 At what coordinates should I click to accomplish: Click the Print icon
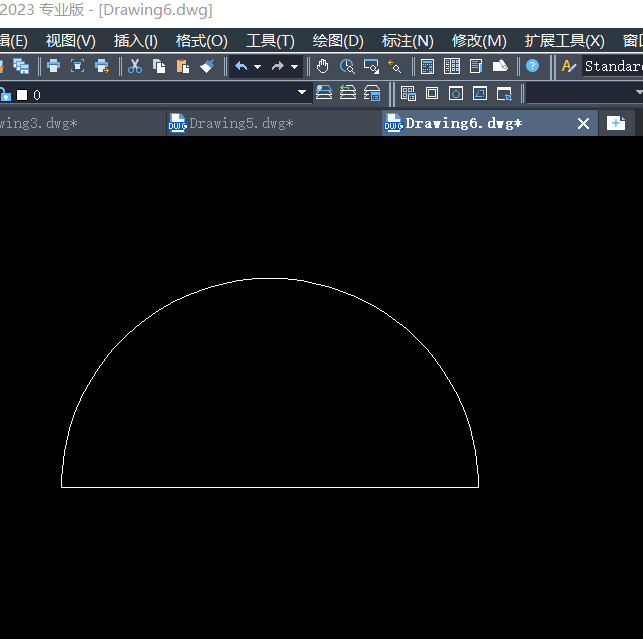tap(53, 66)
